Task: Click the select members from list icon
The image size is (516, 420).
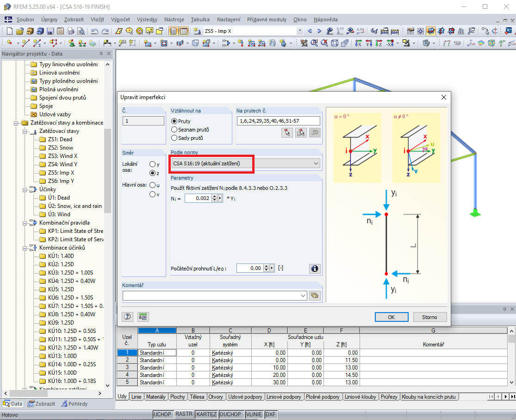Action: pos(300,133)
